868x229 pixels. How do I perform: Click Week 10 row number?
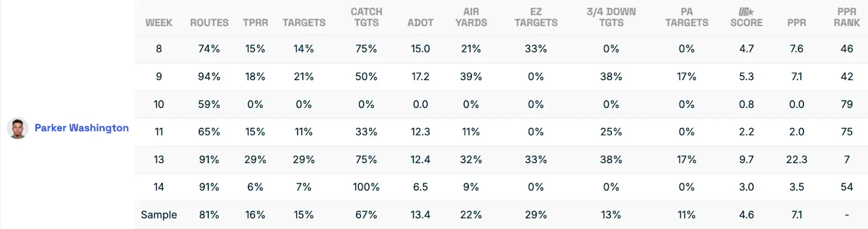coord(158,104)
